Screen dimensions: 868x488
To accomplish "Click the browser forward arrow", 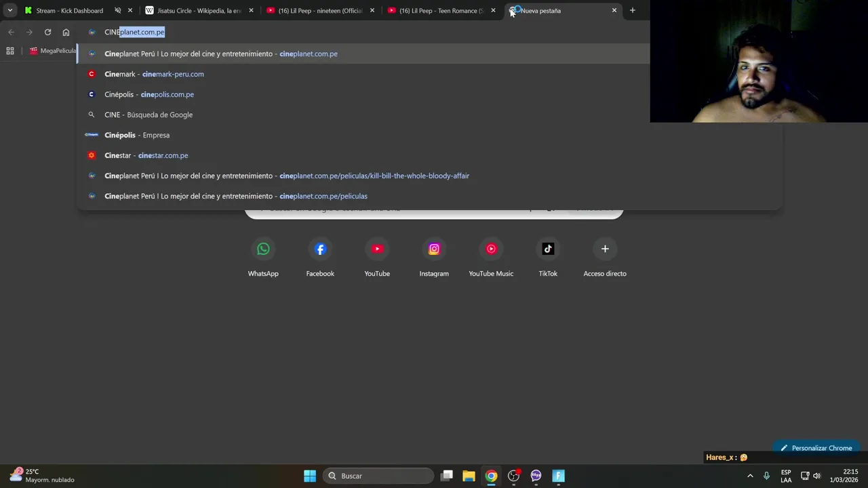I will click(29, 32).
